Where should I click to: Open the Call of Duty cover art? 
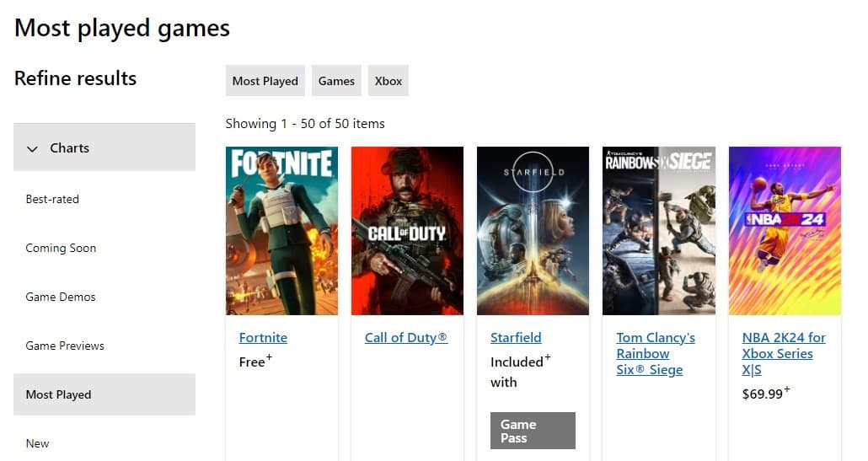pos(407,231)
